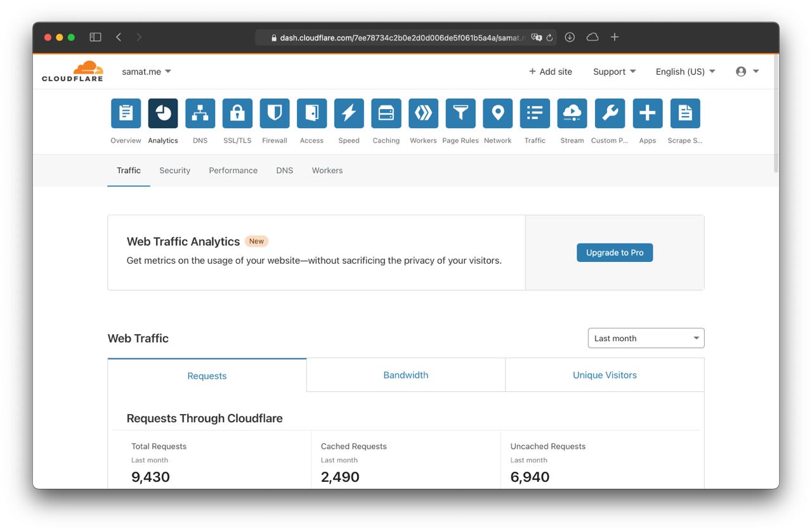
Task: Open the Workers icon
Action: (x=423, y=114)
